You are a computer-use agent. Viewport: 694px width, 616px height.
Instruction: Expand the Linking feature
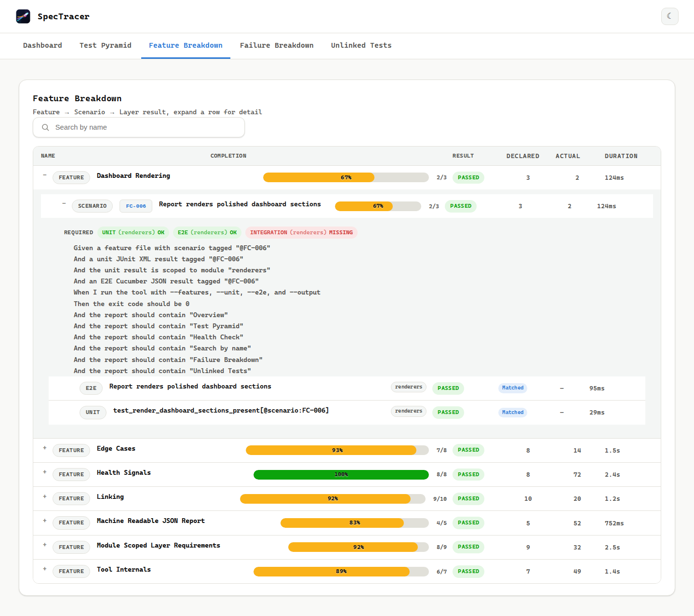click(x=45, y=496)
